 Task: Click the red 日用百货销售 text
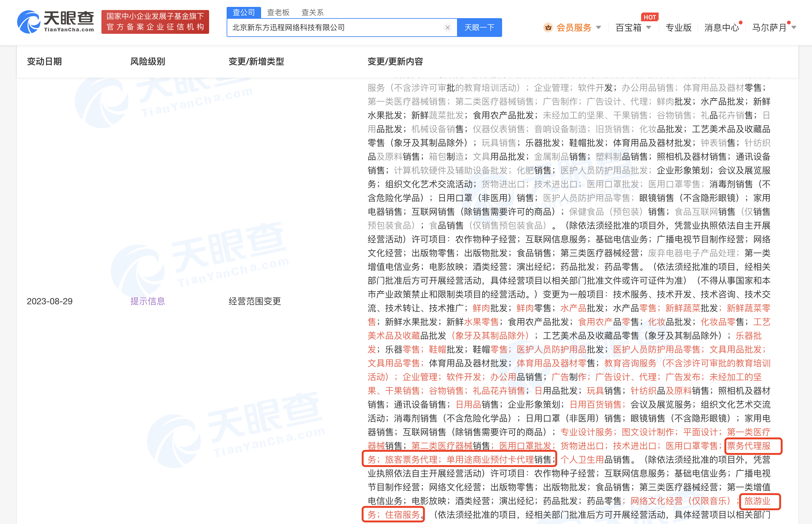[x=595, y=404]
